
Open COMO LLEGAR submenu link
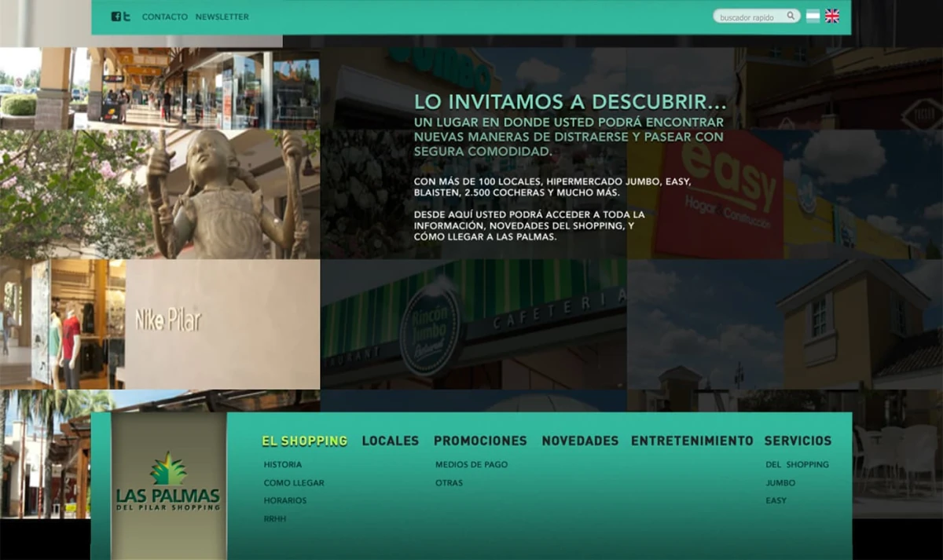pyautogui.click(x=294, y=483)
